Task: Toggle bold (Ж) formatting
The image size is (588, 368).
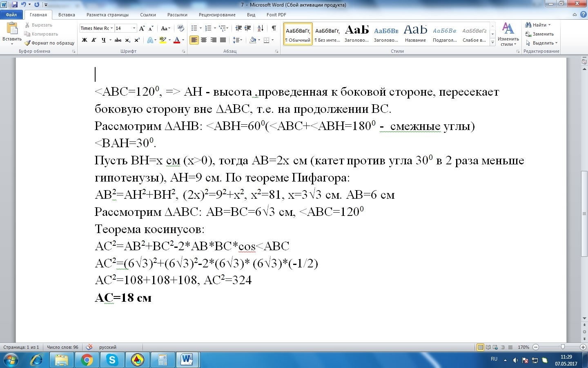Action: coord(85,40)
